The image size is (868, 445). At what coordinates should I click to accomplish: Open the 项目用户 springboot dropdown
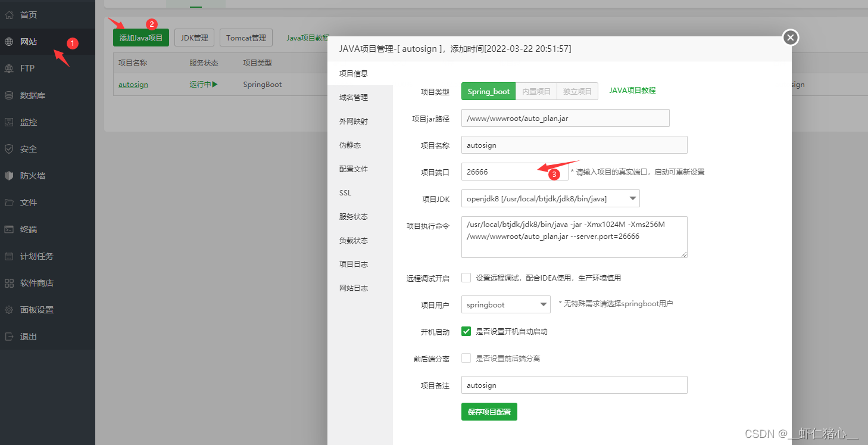click(x=506, y=304)
